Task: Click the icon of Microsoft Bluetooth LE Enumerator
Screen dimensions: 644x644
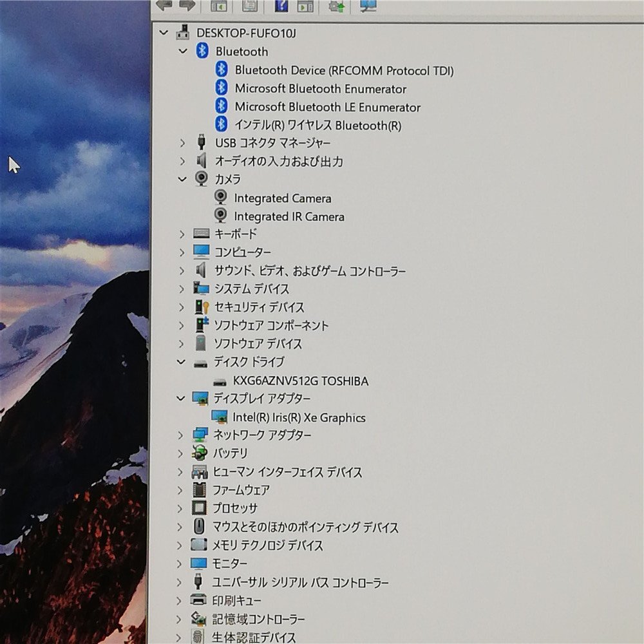Action: (222, 106)
